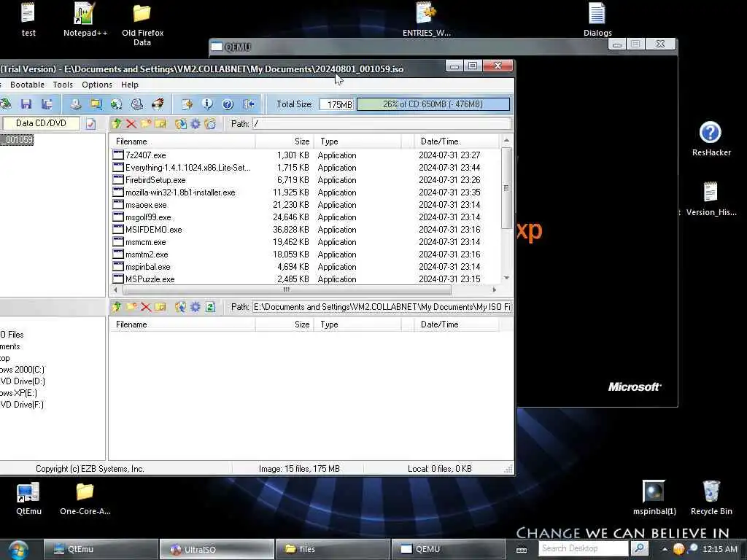Click the Recycle Bin desktop icon

pos(711,497)
